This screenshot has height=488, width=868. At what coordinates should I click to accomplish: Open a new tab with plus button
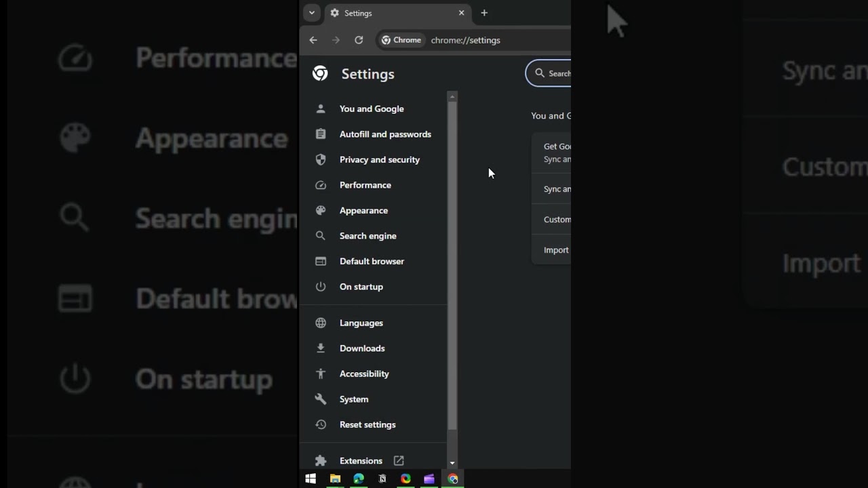(484, 13)
